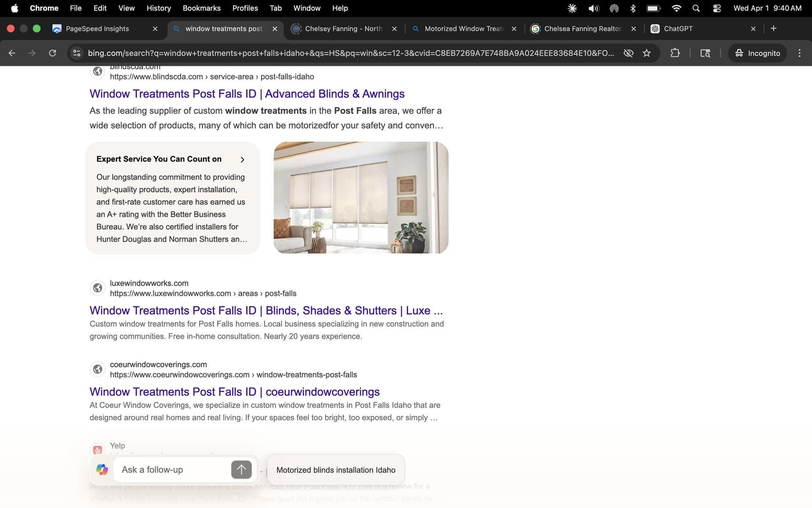Screen dimensions: 812x508
Task: Reload the current page
Action: 52,53
